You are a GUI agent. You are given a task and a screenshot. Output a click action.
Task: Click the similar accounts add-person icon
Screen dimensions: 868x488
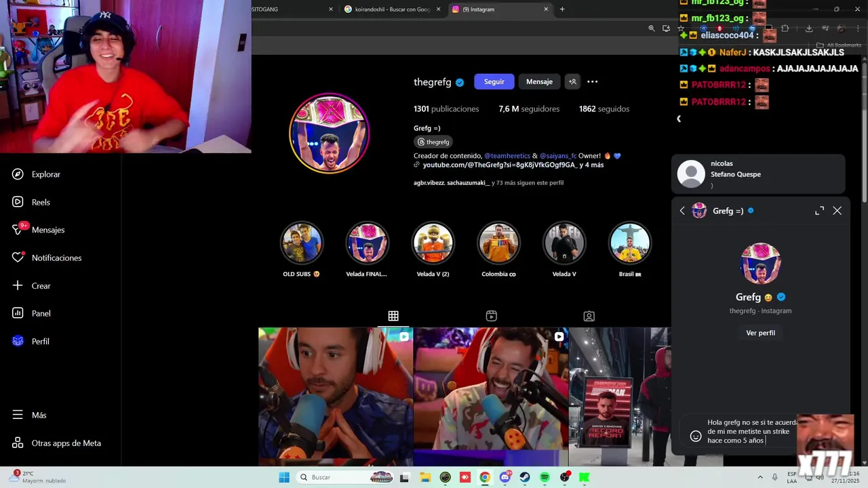[x=572, y=81]
